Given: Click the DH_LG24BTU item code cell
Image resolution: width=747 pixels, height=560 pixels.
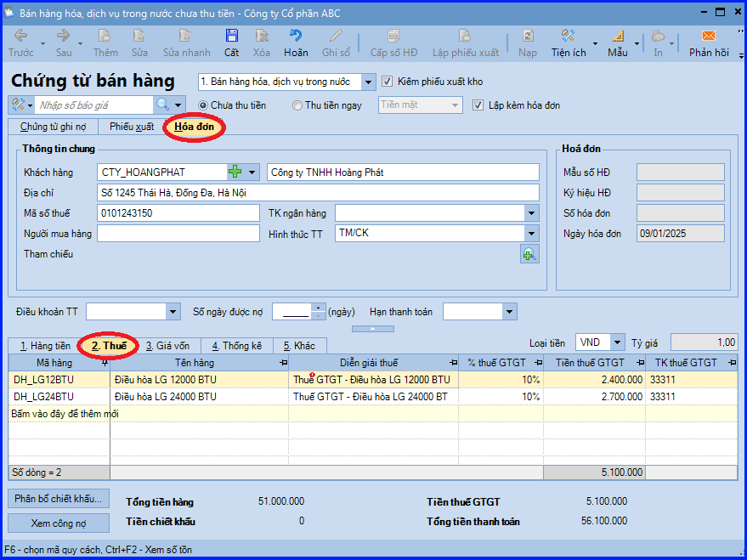Looking at the screenshot, I should point(59,397).
